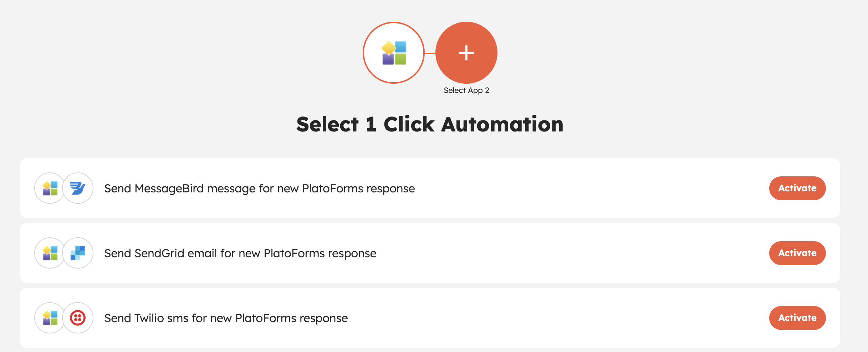Click empty space in the MessageBird automation card
The image size is (868, 352).
click(x=588, y=188)
